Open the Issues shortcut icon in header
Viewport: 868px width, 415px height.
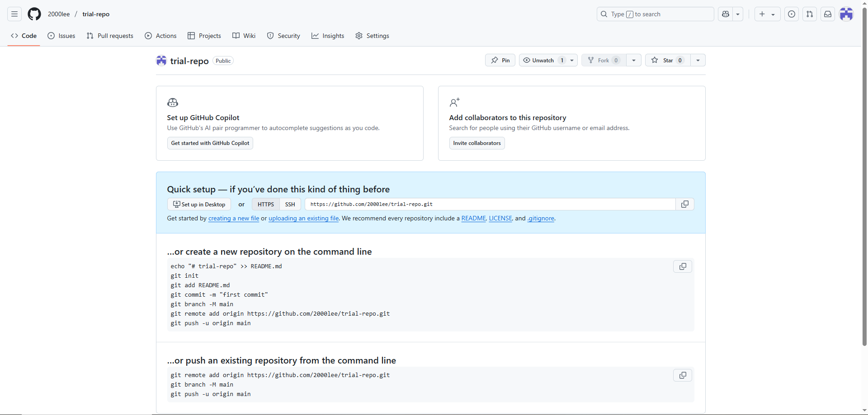point(792,14)
